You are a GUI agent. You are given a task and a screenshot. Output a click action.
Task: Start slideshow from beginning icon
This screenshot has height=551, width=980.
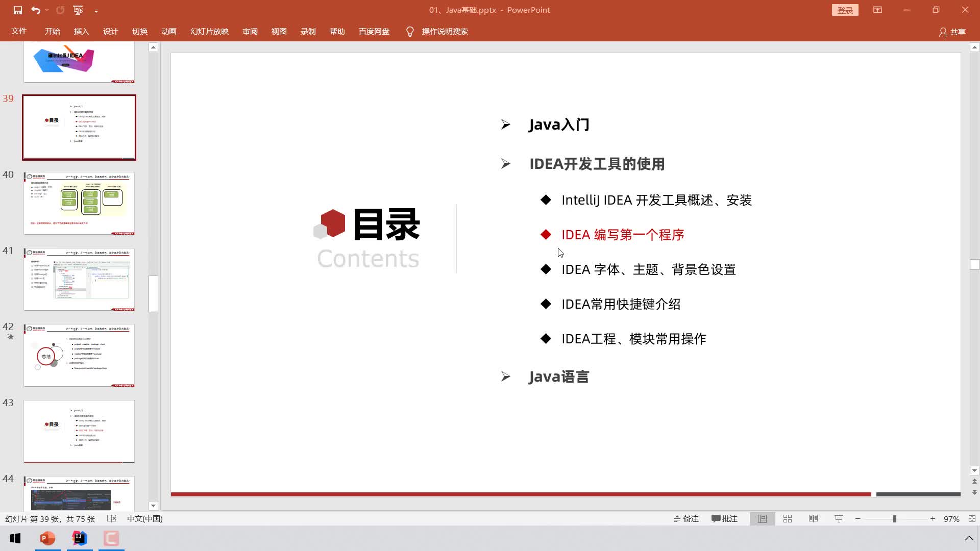(x=78, y=10)
